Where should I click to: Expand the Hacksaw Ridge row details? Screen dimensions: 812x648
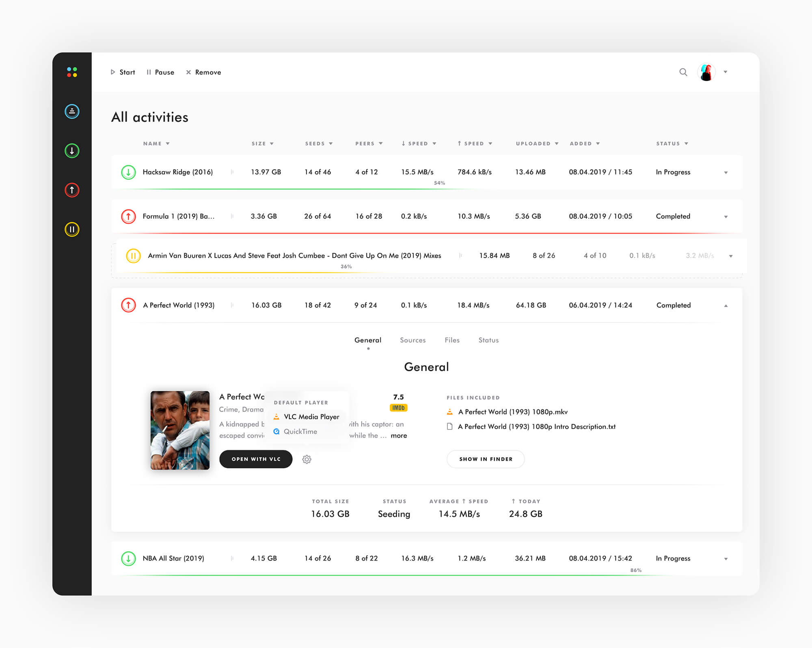[x=726, y=173]
